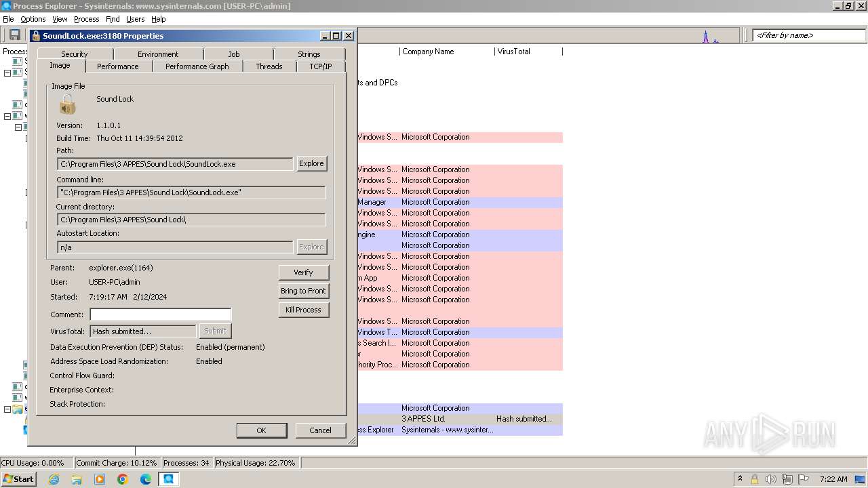Open Internet Explorer from the taskbar

point(54,479)
